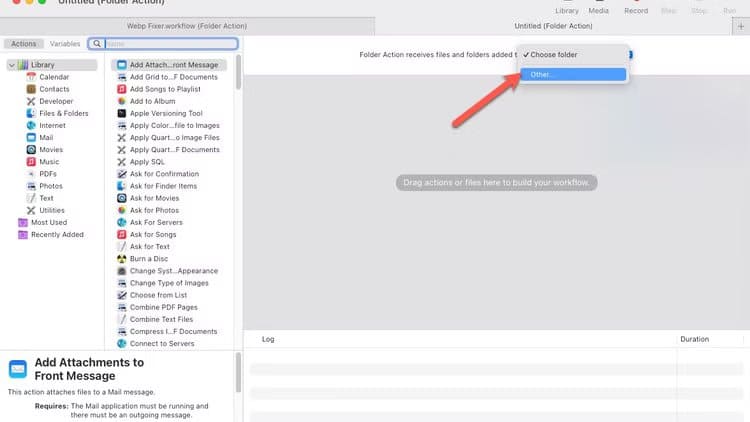Select the Contacts category icon

coord(31,89)
